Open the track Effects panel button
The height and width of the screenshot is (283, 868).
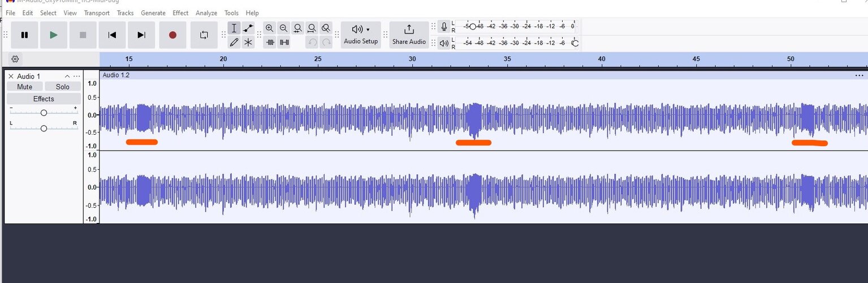click(44, 98)
